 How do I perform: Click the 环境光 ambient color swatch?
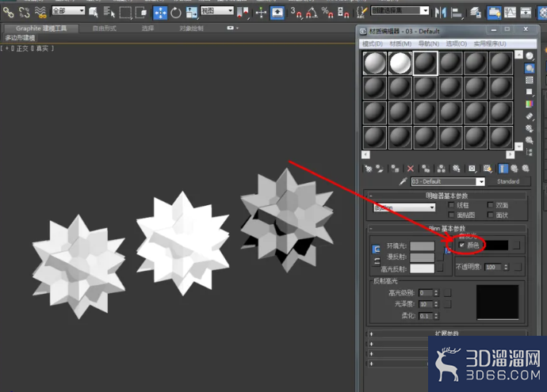click(422, 246)
